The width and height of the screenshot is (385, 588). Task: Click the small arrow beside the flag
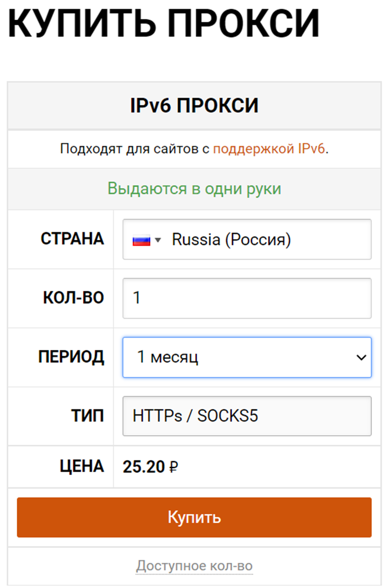(158, 240)
